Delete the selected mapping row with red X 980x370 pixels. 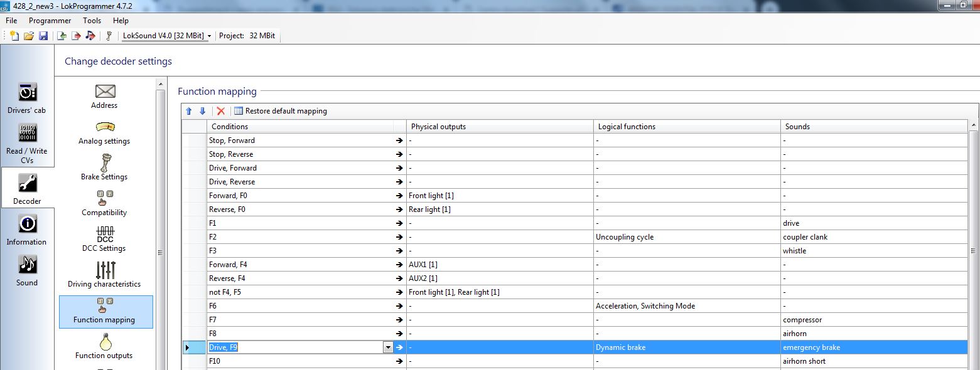220,111
